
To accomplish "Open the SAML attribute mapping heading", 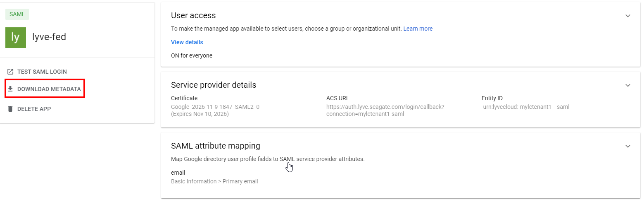I will (x=215, y=146).
